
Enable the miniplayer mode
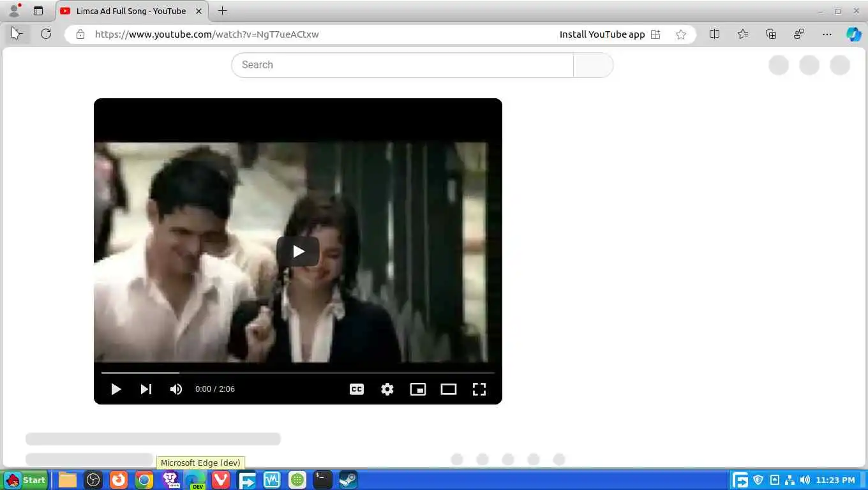[x=418, y=389]
